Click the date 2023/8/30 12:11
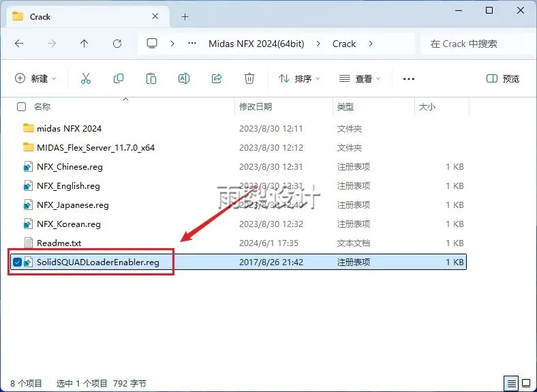The width and height of the screenshot is (537, 392). tap(271, 128)
